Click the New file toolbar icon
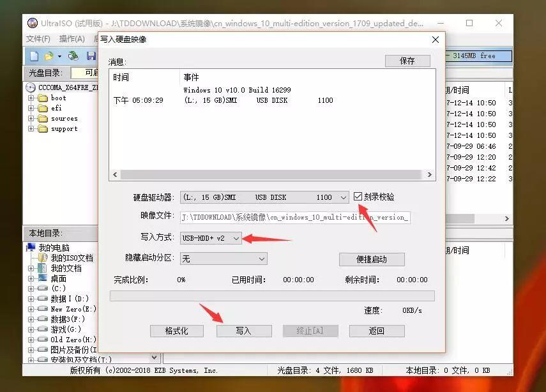The height and width of the screenshot is (392, 546). (x=34, y=56)
